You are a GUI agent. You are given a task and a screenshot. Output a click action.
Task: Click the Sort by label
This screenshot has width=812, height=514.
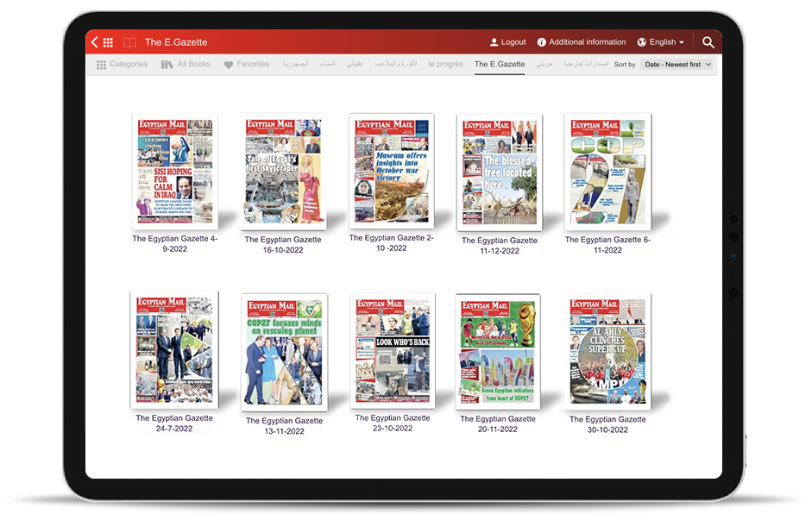(625, 65)
